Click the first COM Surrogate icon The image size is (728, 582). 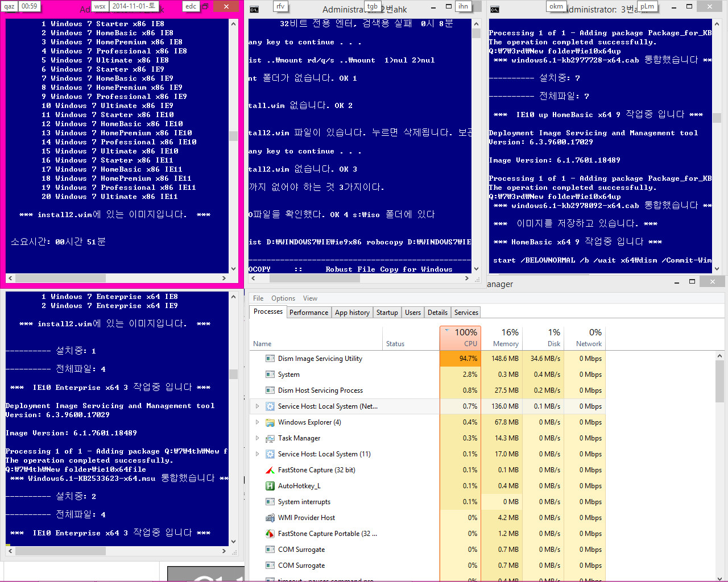[270, 550]
